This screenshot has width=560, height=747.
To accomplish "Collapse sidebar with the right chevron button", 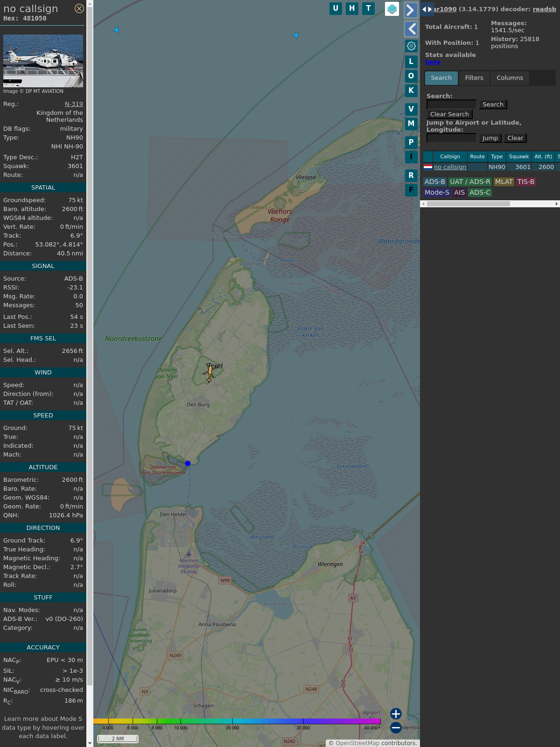I will (x=411, y=10).
